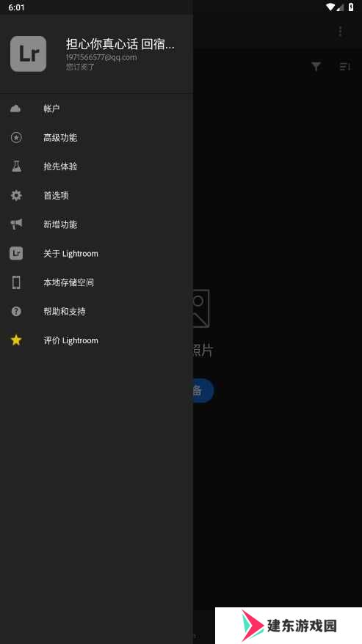Tap the star badge icon for 高级功能
The width and height of the screenshot is (362, 644).
pyautogui.click(x=16, y=138)
